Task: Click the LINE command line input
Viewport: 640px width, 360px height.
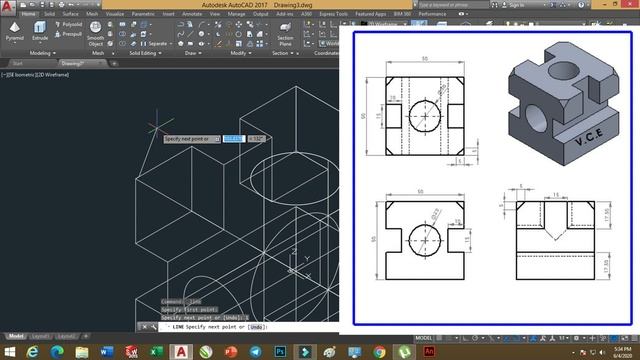Action: (249, 327)
